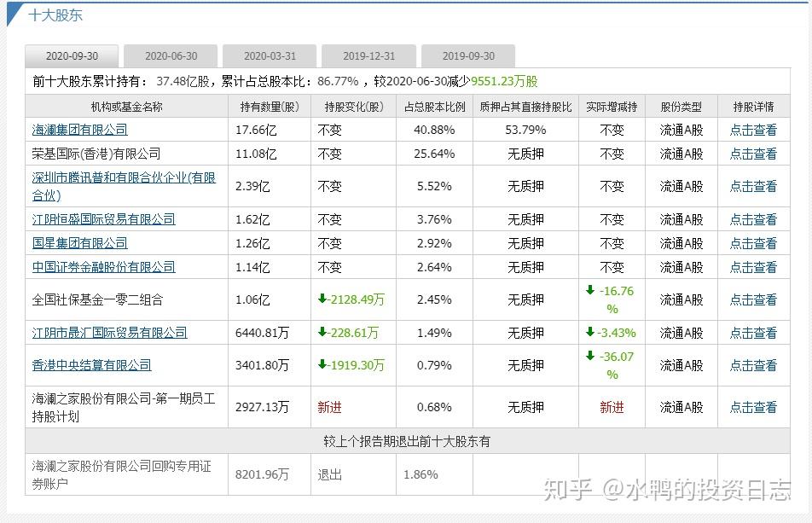812x523 pixels.
Task: Switch to the 2020-06-30 tab
Action: click(x=171, y=56)
